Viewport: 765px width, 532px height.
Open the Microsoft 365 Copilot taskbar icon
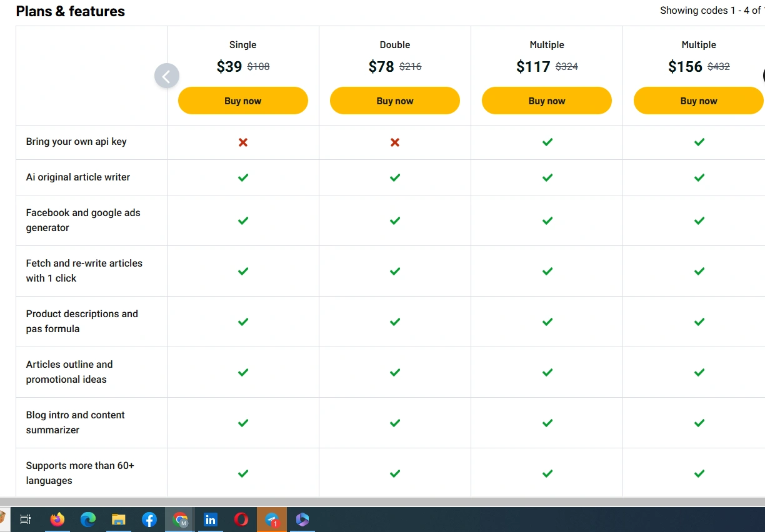pos(302,520)
